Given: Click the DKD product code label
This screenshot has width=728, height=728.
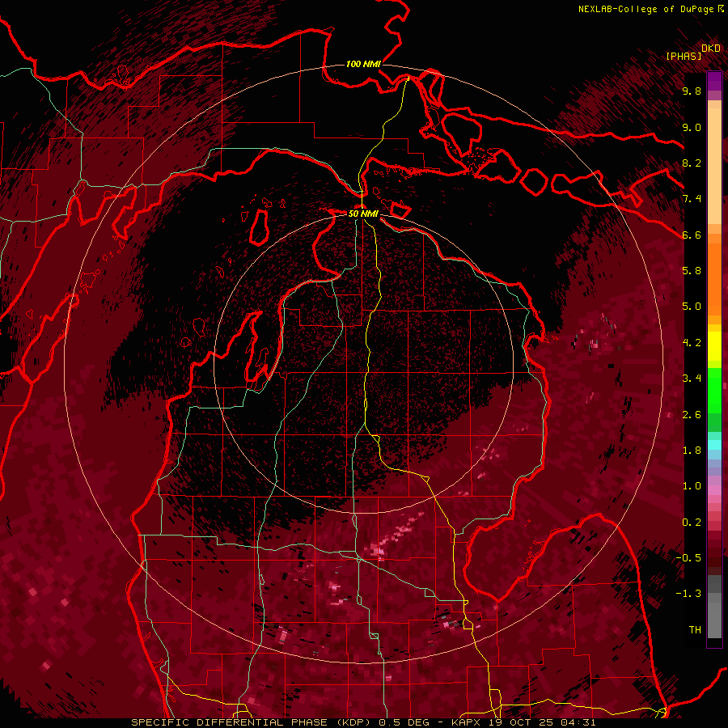Looking at the screenshot, I should click(711, 48).
